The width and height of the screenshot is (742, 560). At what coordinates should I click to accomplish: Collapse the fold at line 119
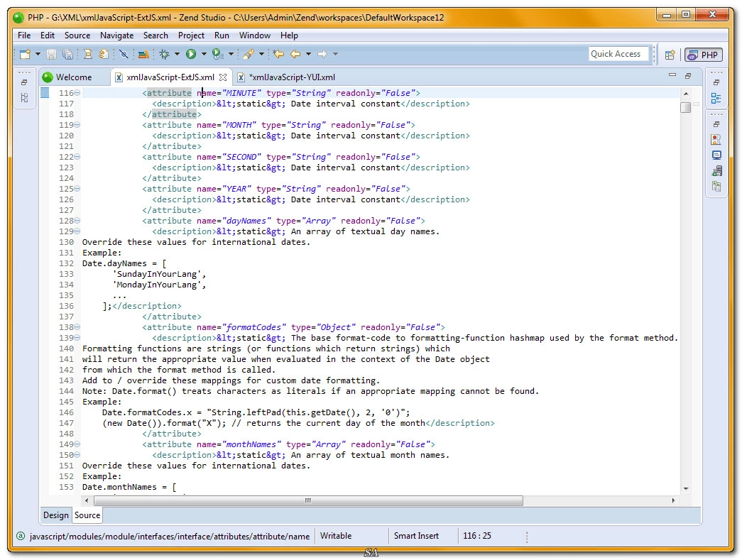(77, 125)
